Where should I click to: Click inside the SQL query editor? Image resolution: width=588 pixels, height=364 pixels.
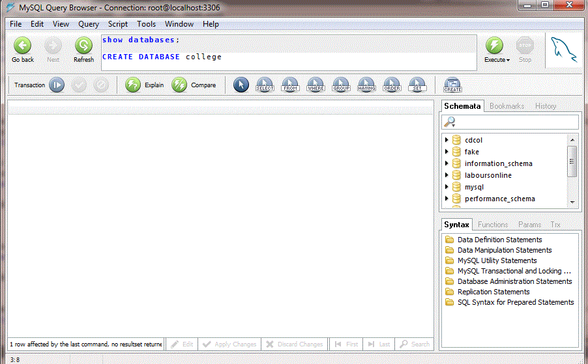[289, 53]
